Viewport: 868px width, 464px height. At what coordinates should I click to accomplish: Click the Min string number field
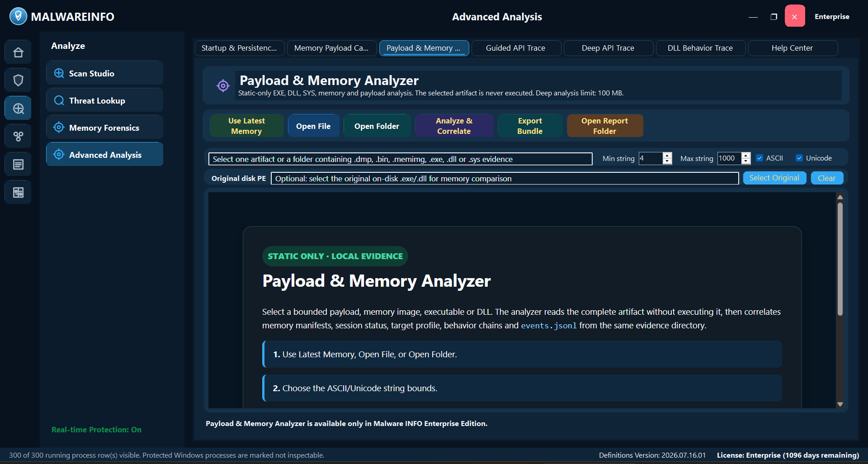coord(651,158)
